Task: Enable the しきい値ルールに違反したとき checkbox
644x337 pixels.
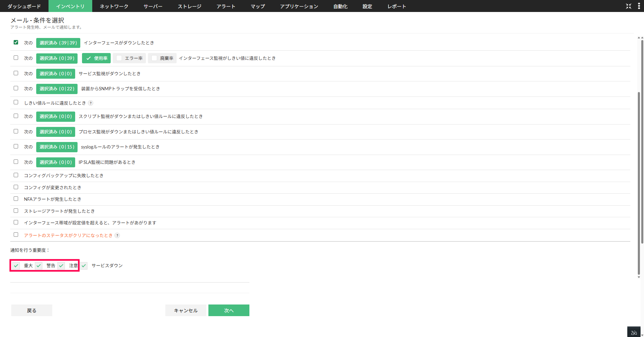Action: (x=16, y=102)
